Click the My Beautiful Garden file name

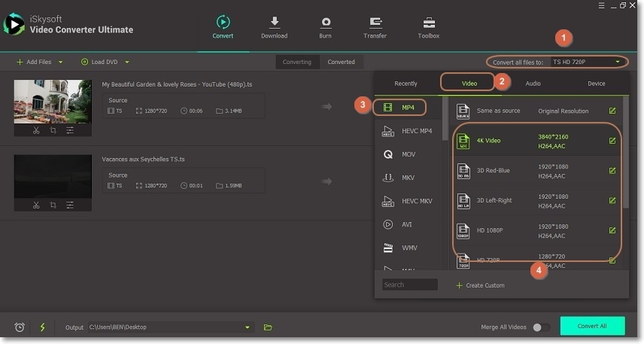coord(177,84)
